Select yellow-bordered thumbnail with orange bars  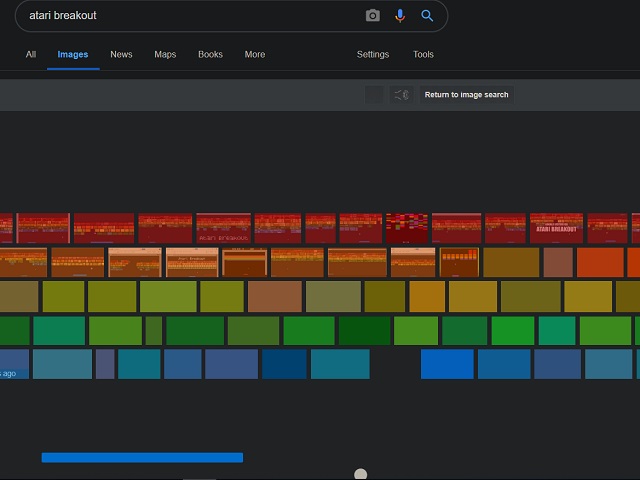[459, 262]
